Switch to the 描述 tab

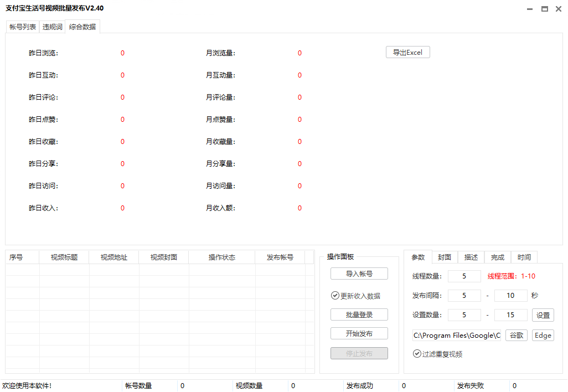click(471, 257)
